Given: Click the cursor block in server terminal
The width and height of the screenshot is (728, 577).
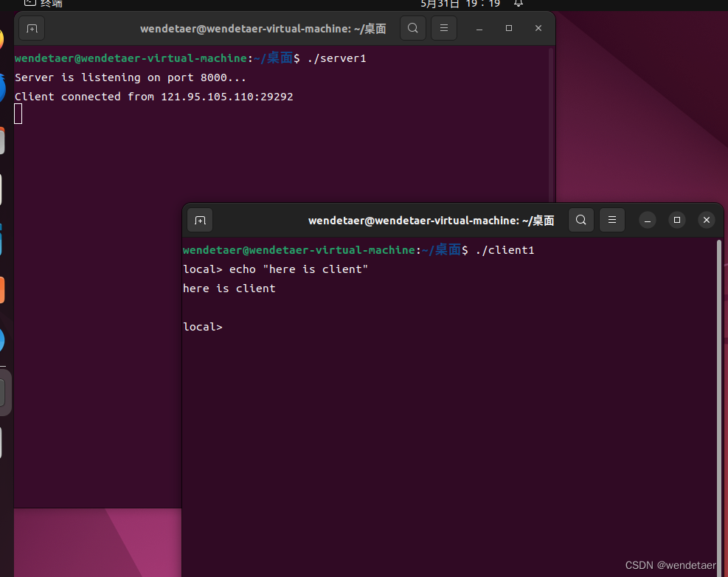Looking at the screenshot, I should click(18, 114).
